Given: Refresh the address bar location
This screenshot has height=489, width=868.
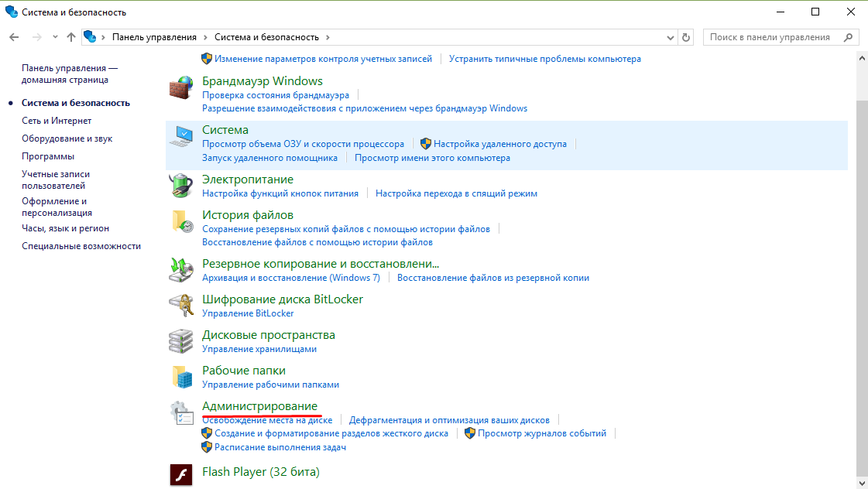Looking at the screenshot, I should [x=686, y=37].
